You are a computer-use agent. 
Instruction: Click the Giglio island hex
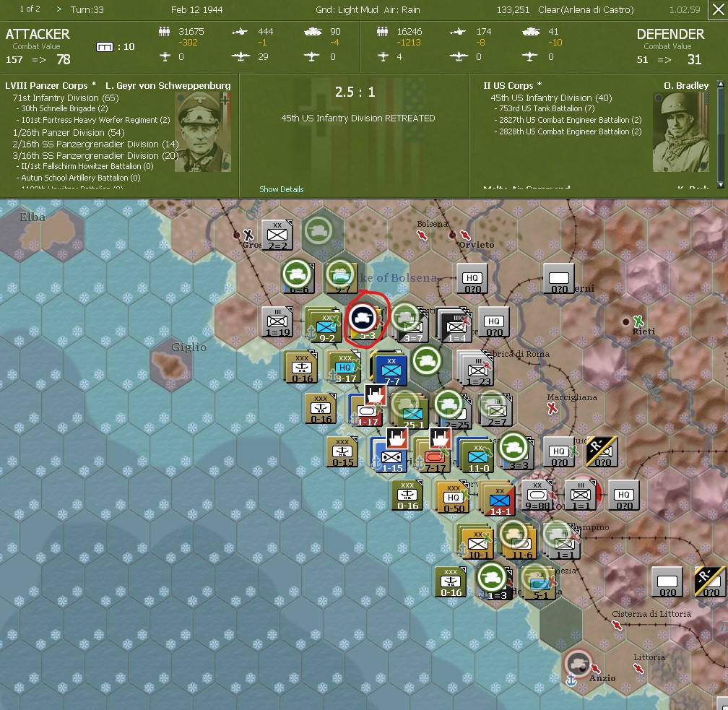pos(171,365)
